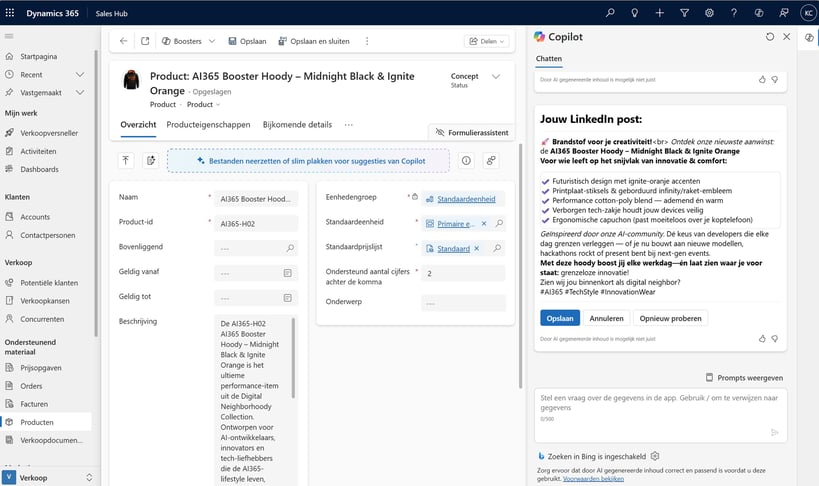This screenshot has height=486, width=819.
Task: Click Opslaan in the command bar
Action: click(x=247, y=41)
